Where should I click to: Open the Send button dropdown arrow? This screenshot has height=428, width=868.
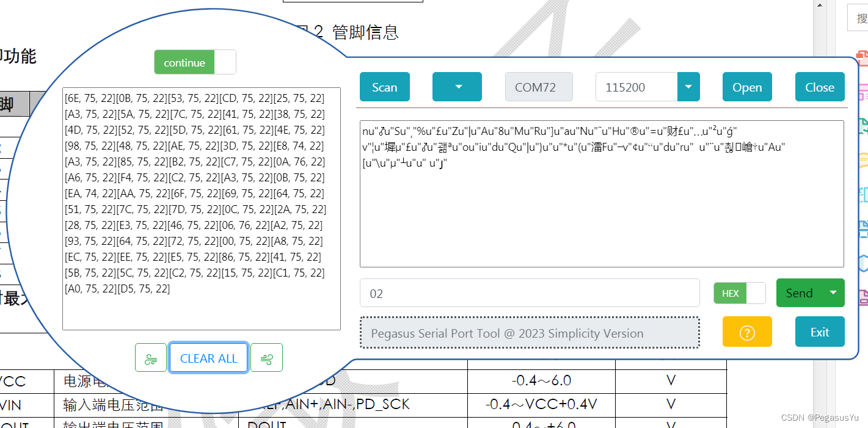point(834,292)
